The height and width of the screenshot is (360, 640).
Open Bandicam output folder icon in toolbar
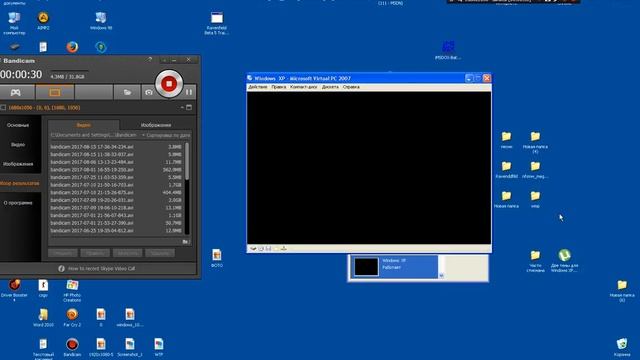(x=127, y=92)
